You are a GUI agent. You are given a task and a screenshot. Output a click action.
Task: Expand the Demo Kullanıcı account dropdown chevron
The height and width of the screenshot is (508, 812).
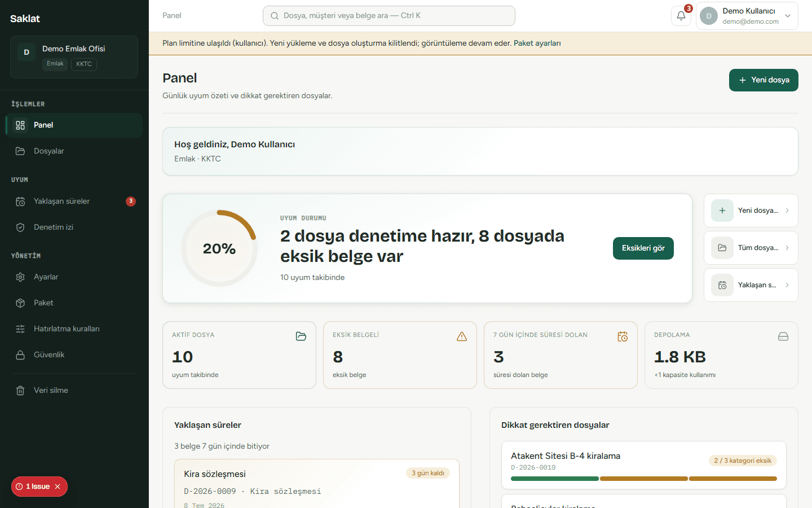tap(788, 16)
